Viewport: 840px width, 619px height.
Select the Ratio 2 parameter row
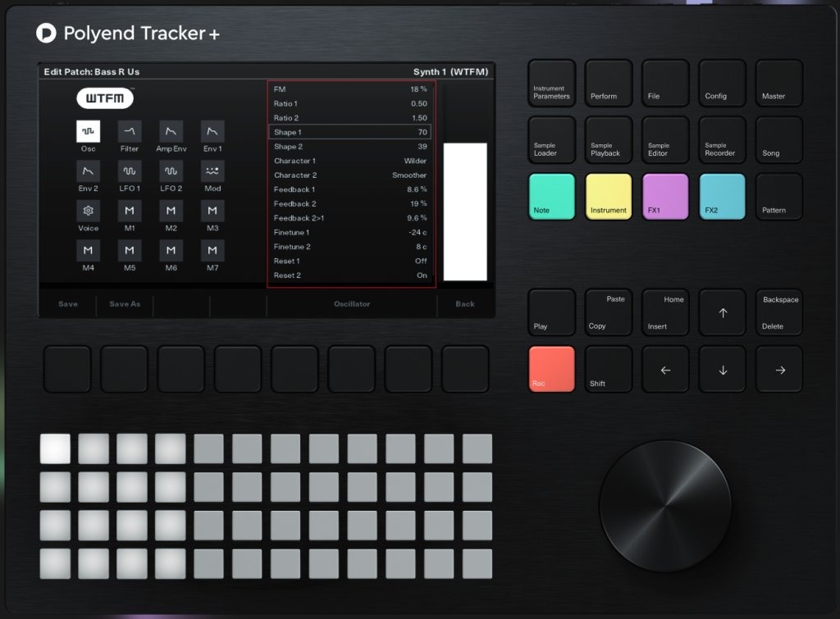tap(350, 118)
